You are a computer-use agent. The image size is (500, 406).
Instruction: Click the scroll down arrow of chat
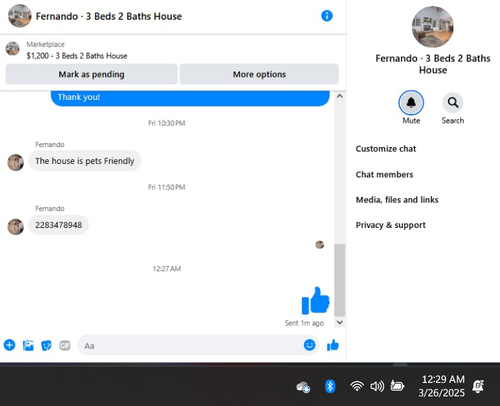click(x=340, y=322)
